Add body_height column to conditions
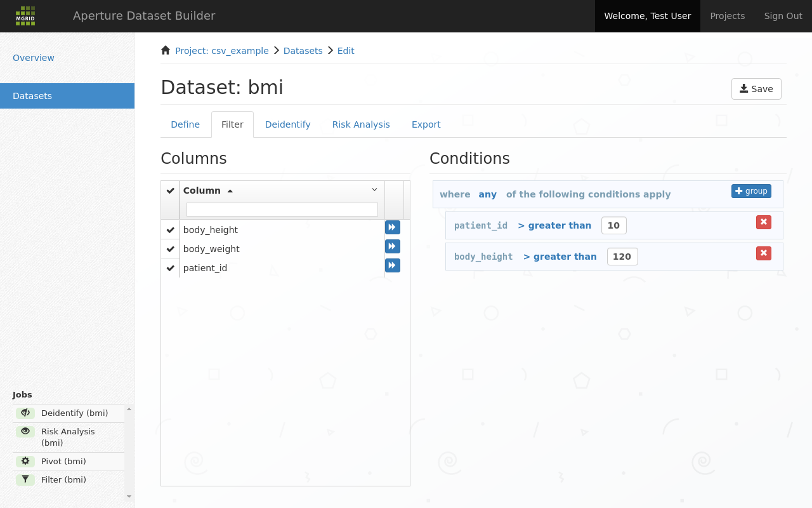This screenshot has width=812, height=508. 393,227
